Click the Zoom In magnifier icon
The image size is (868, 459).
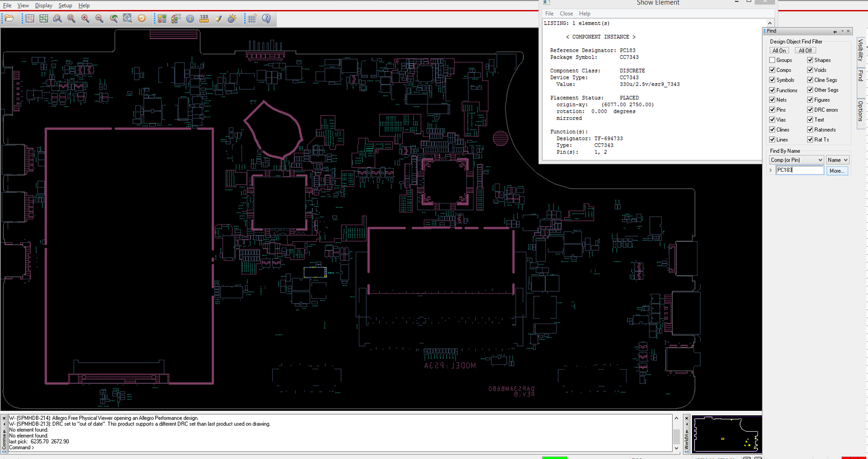[85, 19]
